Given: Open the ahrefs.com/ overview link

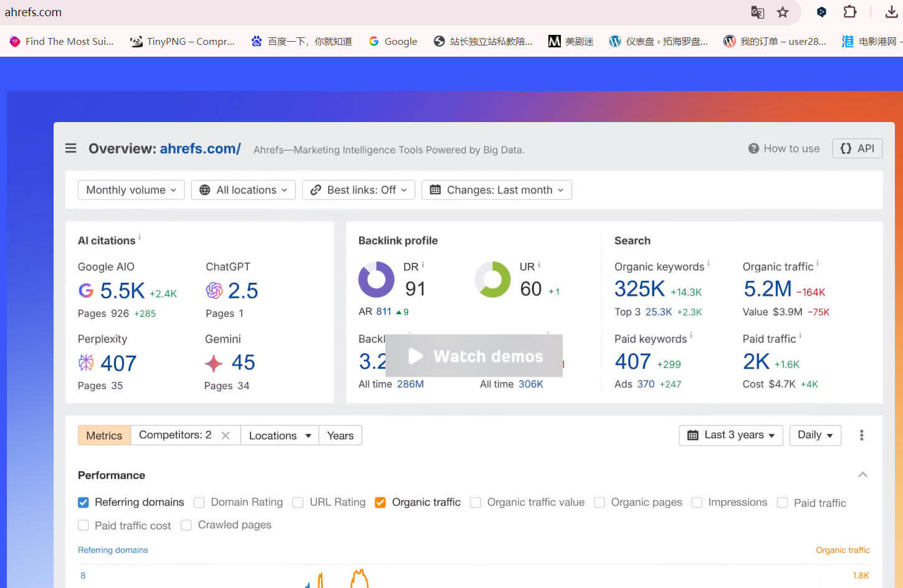Looking at the screenshot, I should (x=200, y=148).
